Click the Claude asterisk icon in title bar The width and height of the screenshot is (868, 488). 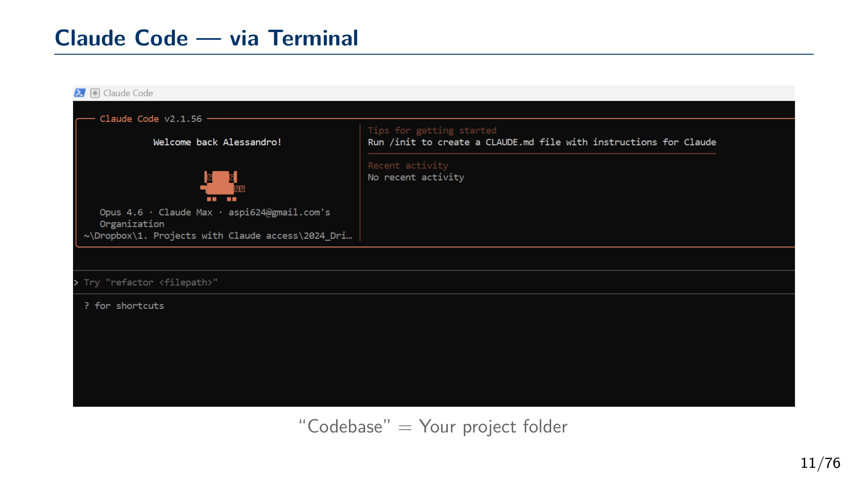(95, 93)
